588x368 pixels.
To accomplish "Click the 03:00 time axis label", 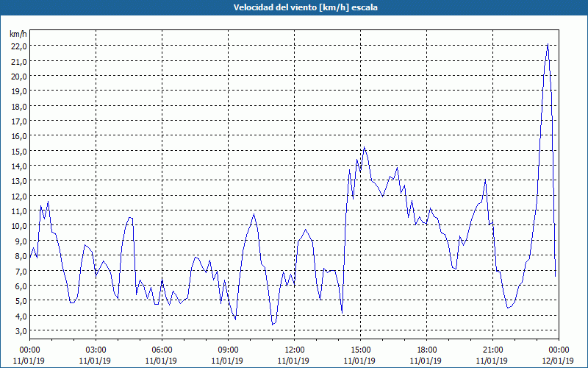I will click(96, 350).
